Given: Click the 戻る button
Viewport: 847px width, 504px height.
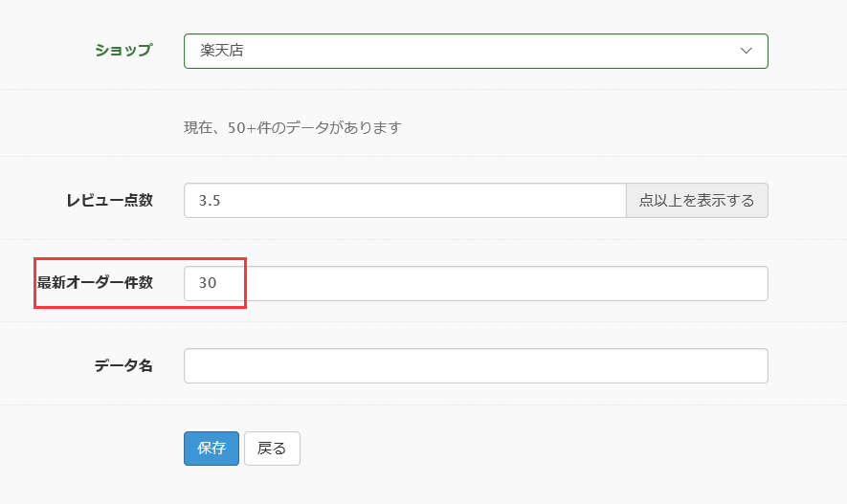Looking at the screenshot, I should pyautogui.click(x=272, y=449).
